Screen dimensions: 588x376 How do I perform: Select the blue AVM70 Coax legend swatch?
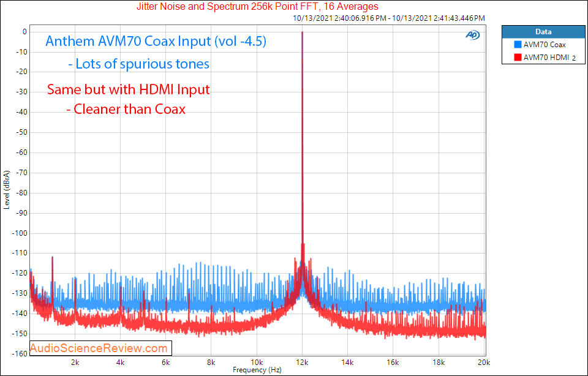tap(518, 45)
